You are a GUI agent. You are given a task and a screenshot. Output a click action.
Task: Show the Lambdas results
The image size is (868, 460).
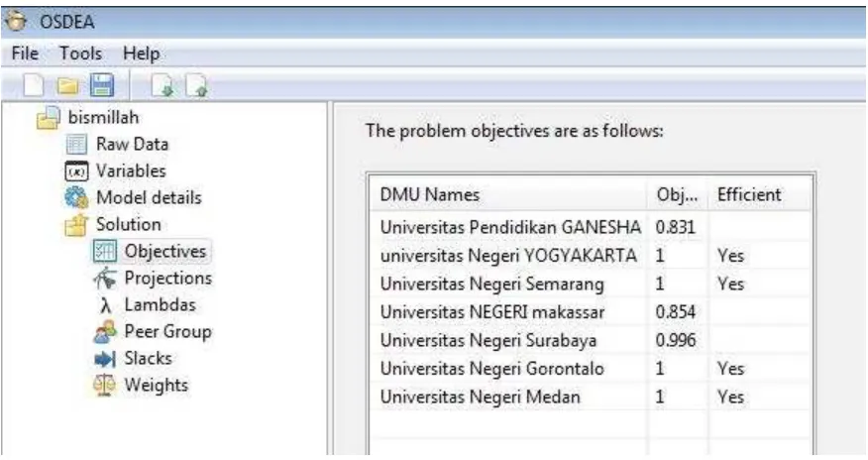pos(160,304)
